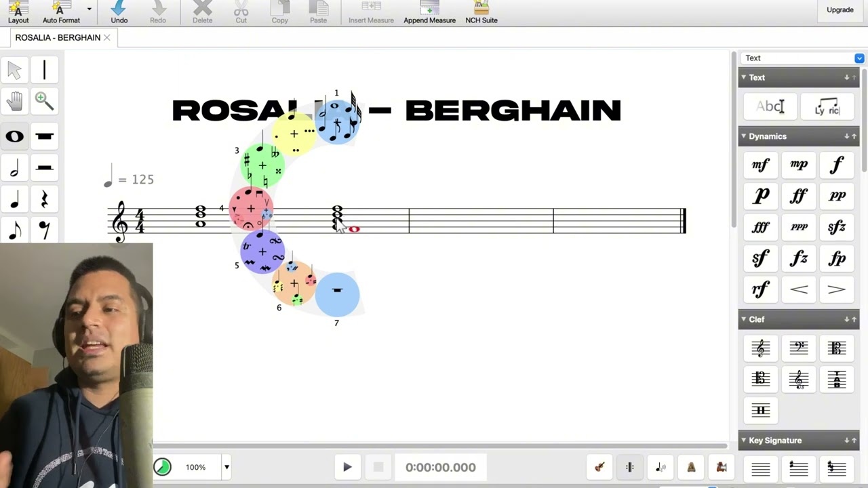Choose two-sharp key signature
The width and height of the screenshot is (868, 488).
pos(837,468)
